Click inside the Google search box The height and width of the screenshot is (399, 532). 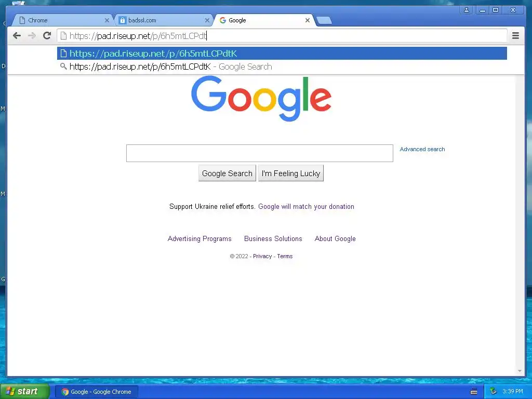pyautogui.click(x=260, y=153)
